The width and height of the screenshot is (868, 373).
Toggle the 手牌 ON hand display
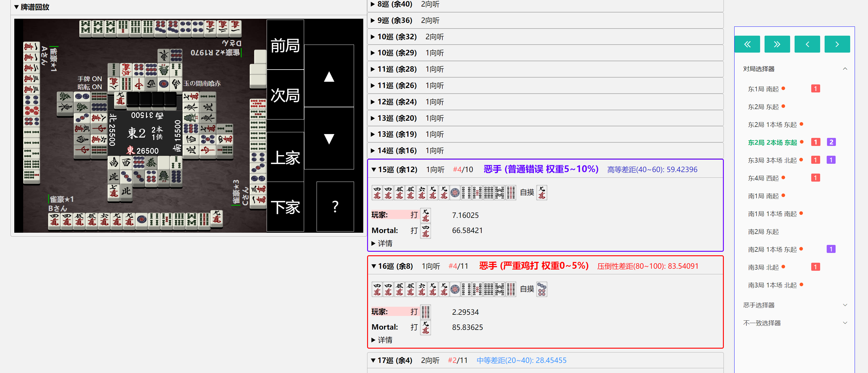point(89,78)
